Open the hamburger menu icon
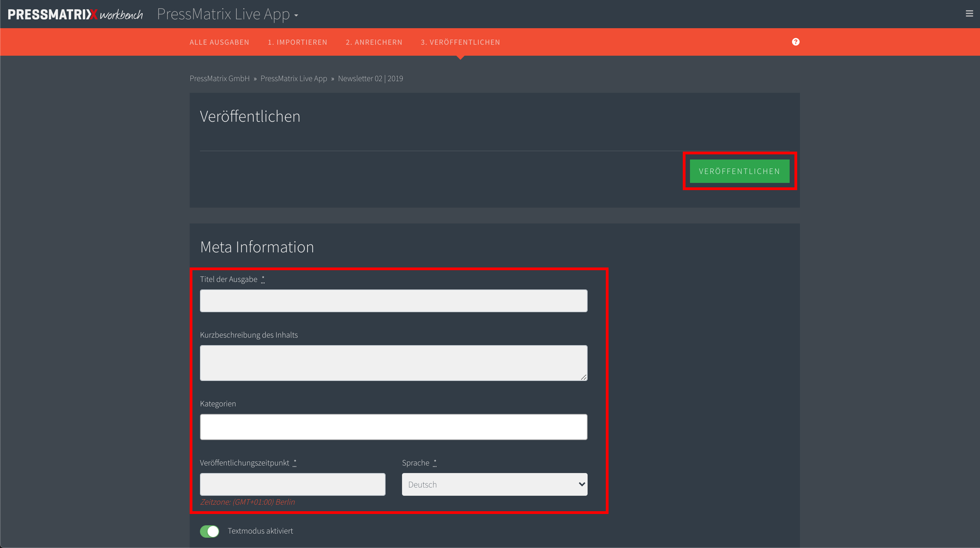The image size is (980, 548). [969, 14]
